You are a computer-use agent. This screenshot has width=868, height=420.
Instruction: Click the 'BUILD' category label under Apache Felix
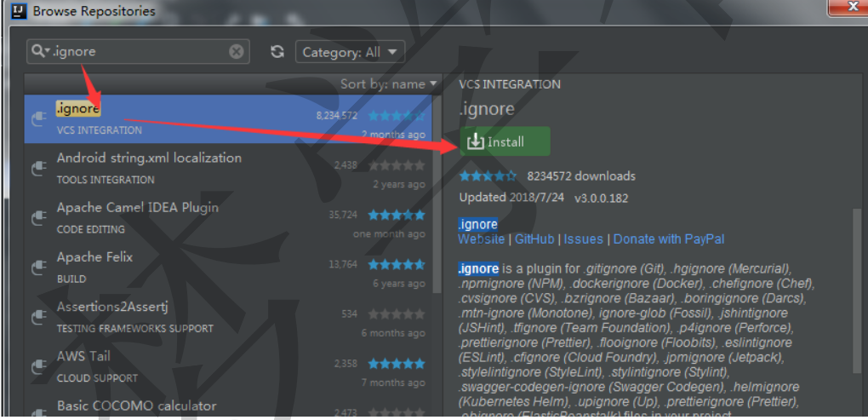pos(71,279)
